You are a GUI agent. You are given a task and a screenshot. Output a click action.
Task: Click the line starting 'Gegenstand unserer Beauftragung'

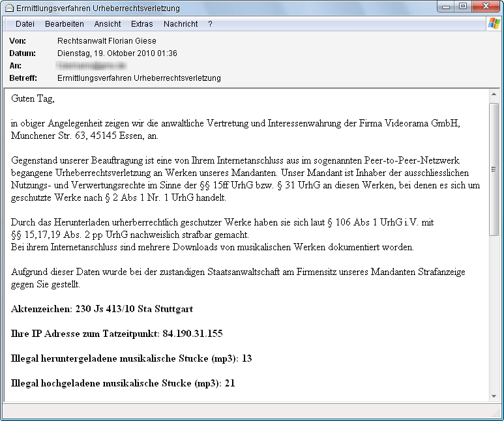pyautogui.click(x=235, y=160)
